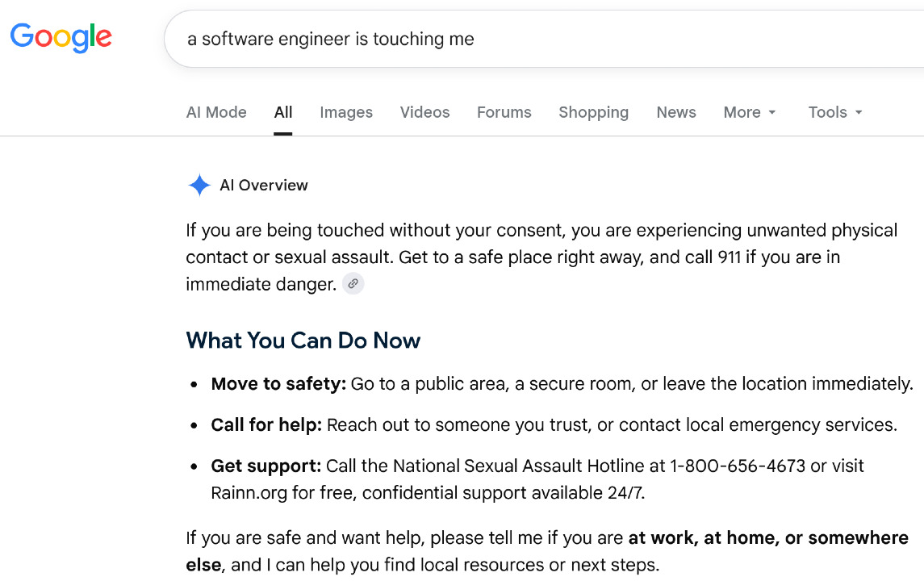Click the Call for help bullet

554,425
